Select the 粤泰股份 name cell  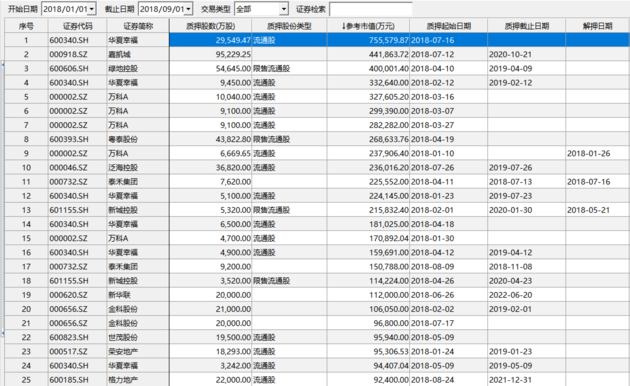tap(138, 139)
